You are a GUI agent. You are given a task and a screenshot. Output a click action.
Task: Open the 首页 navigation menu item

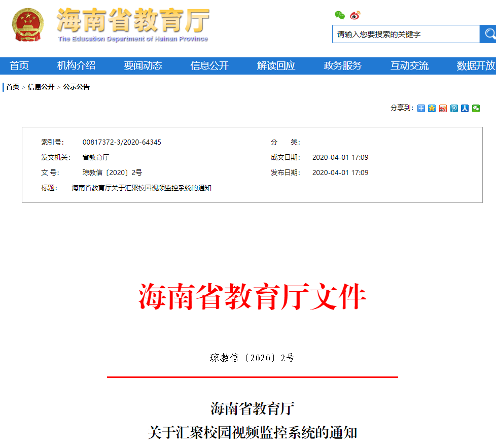[19, 66]
